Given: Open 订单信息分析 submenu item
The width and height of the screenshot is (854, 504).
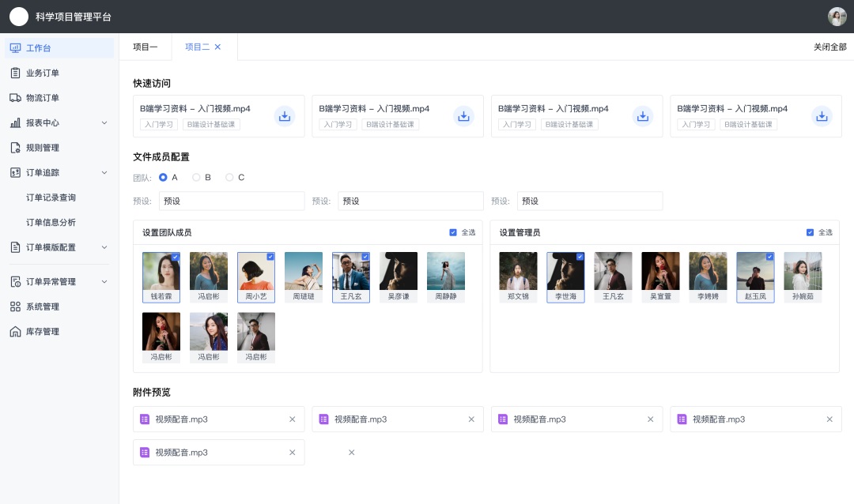Looking at the screenshot, I should (x=51, y=222).
